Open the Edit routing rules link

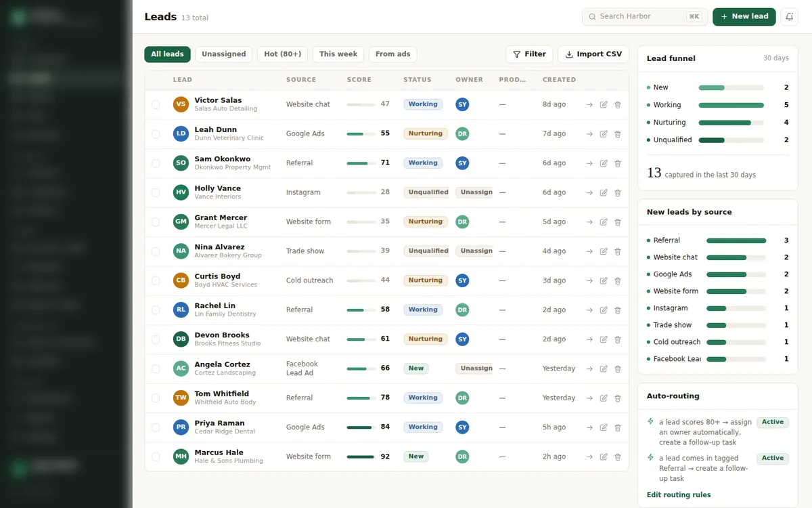679,495
